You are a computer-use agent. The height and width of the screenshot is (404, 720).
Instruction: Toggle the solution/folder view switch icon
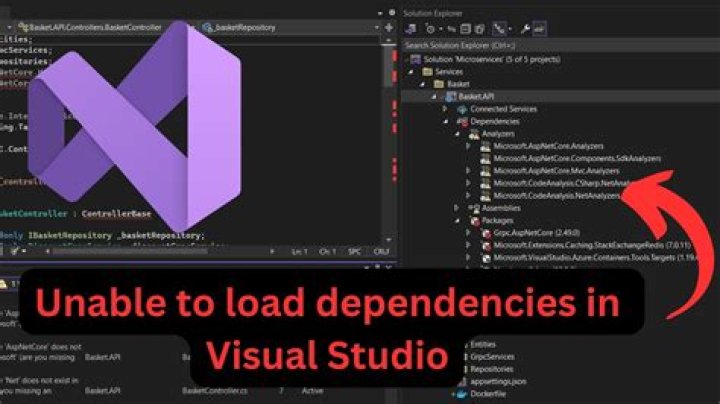click(x=499, y=29)
